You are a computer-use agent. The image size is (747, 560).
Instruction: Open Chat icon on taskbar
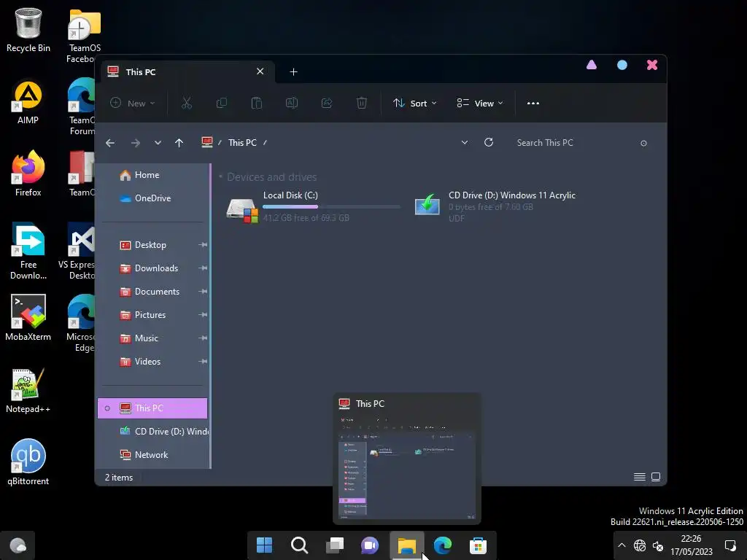(370, 545)
